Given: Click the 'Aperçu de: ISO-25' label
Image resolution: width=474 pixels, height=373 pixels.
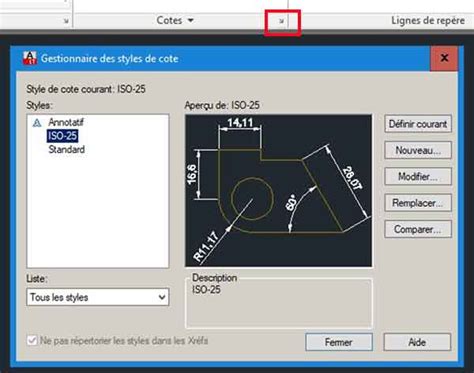Looking at the screenshot, I should (x=222, y=105).
